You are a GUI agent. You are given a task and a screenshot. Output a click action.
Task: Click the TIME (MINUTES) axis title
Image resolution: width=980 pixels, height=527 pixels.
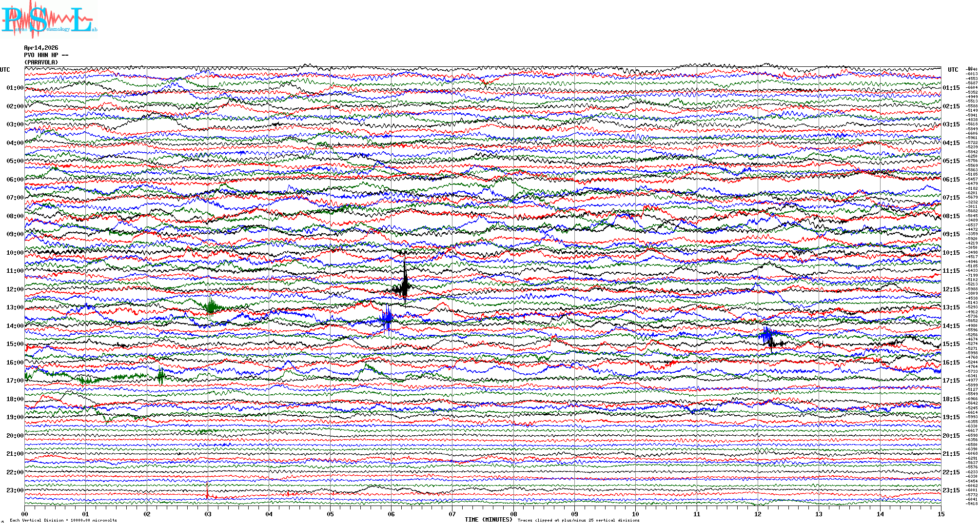[488, 520]
